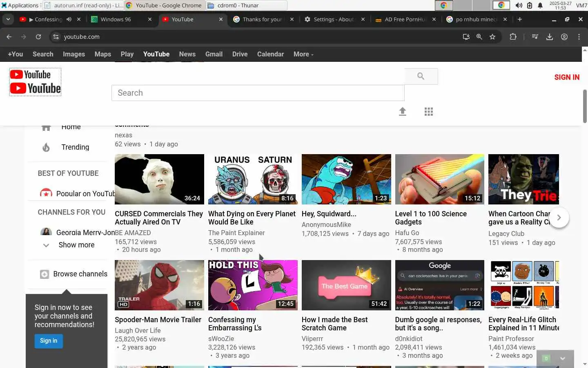The width and height of the screenshot is (588, 368).
Task: Open a new tab with the plus icon
Action: click(x=520, y=19)
